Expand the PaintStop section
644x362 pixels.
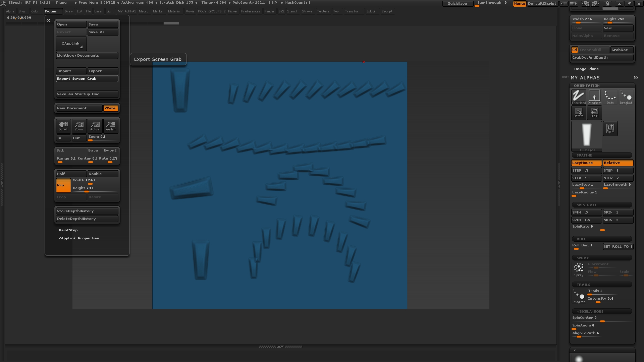click(68, 230)
